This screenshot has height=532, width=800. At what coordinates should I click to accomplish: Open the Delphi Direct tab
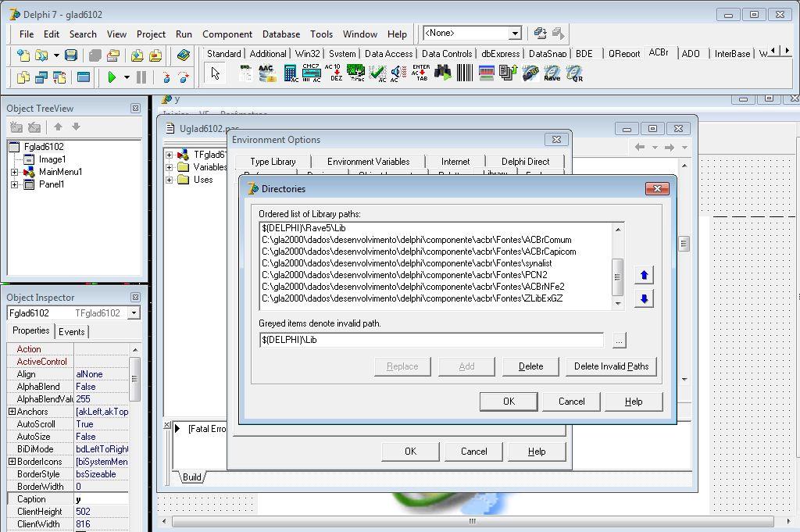[525, 162]
